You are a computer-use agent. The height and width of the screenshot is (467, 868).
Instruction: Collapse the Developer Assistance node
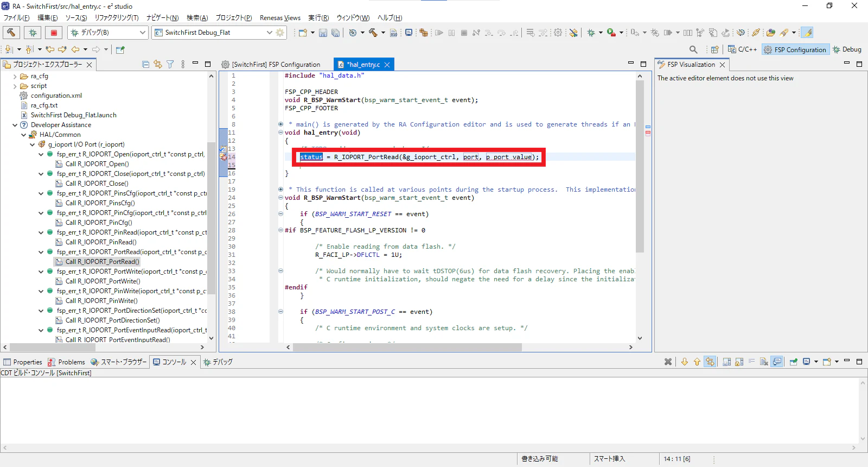[15, 125]
